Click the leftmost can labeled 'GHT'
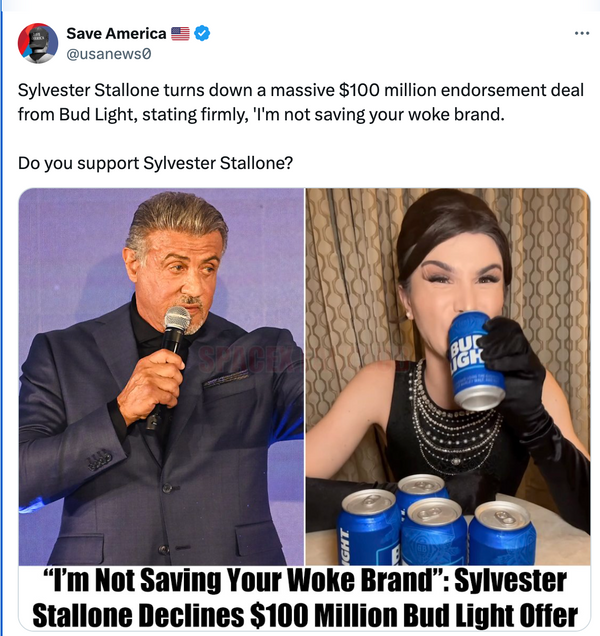Image resolution: width=600 pixels, height=636 pixels. pos(368,527)
